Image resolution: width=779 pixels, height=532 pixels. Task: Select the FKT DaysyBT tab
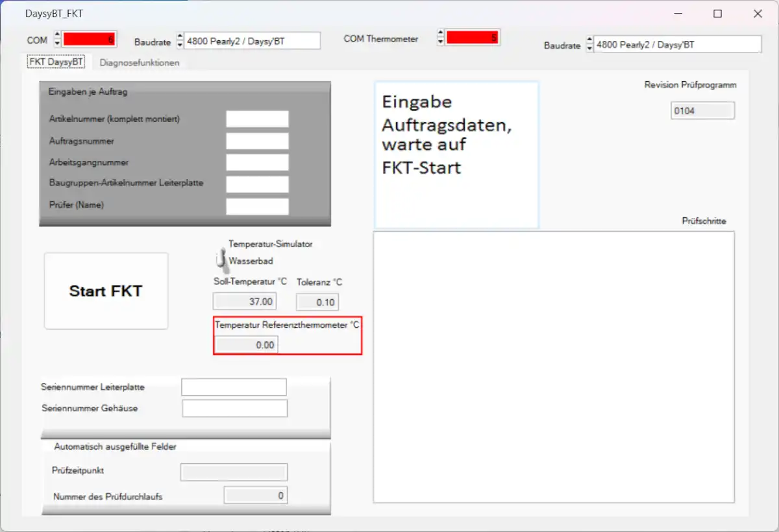[56, 62]
